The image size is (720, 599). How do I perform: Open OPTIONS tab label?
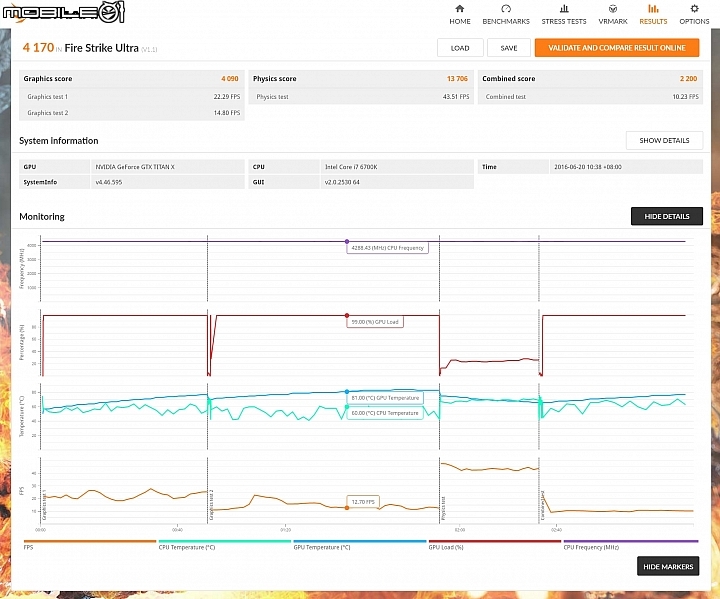point(694,21)
